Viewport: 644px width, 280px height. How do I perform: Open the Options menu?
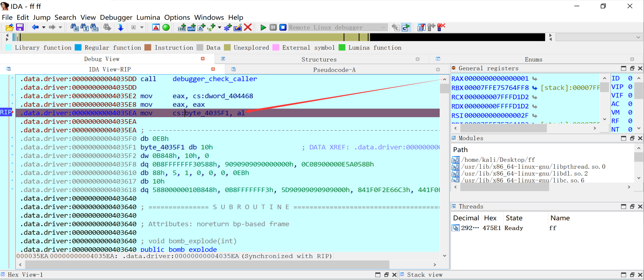click(x=177, y=17)
